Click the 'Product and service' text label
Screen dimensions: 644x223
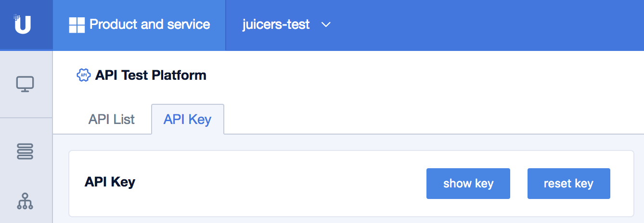pyautogui.click(x=150, y=25)
